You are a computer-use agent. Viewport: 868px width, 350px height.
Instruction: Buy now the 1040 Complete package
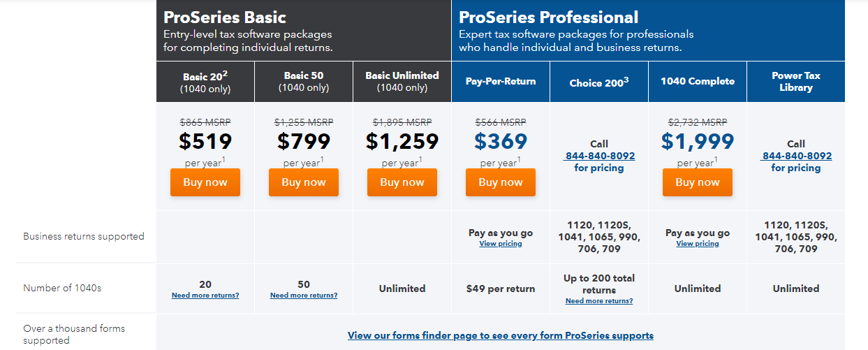[x=698, y=182]
